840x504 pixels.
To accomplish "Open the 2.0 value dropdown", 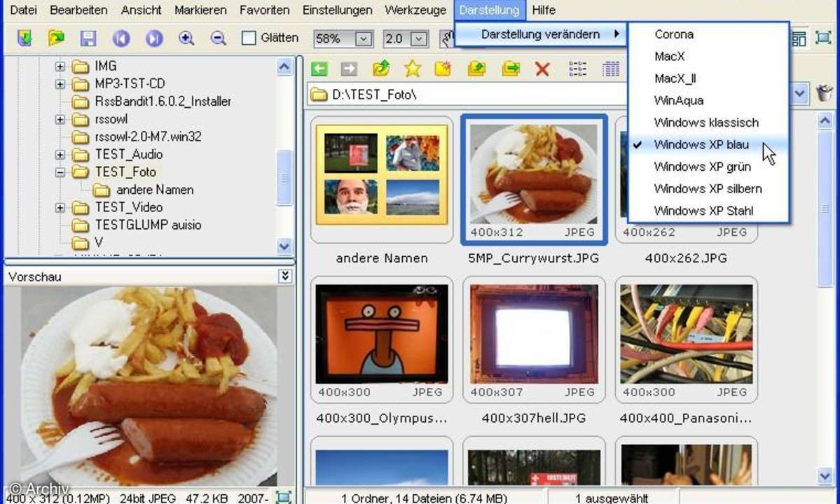I will coord(419,38).
